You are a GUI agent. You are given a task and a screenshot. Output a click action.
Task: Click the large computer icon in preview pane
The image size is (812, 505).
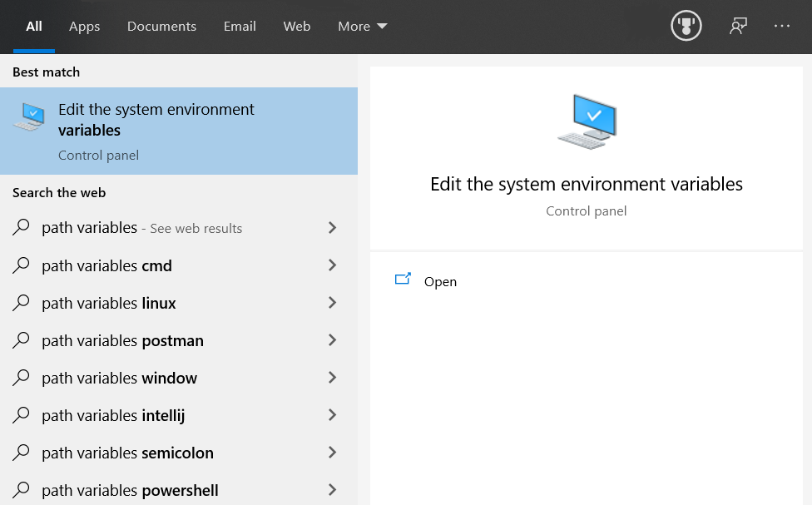click(x=587, y=121)
